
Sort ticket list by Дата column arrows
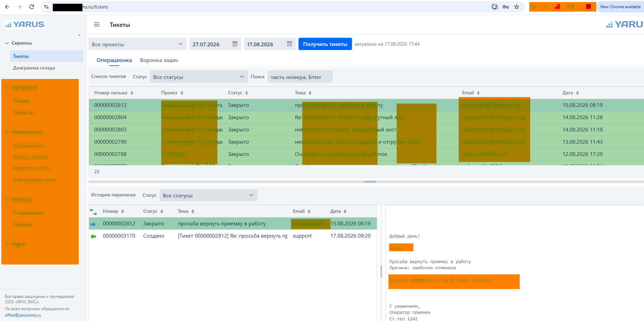[577, 93]
